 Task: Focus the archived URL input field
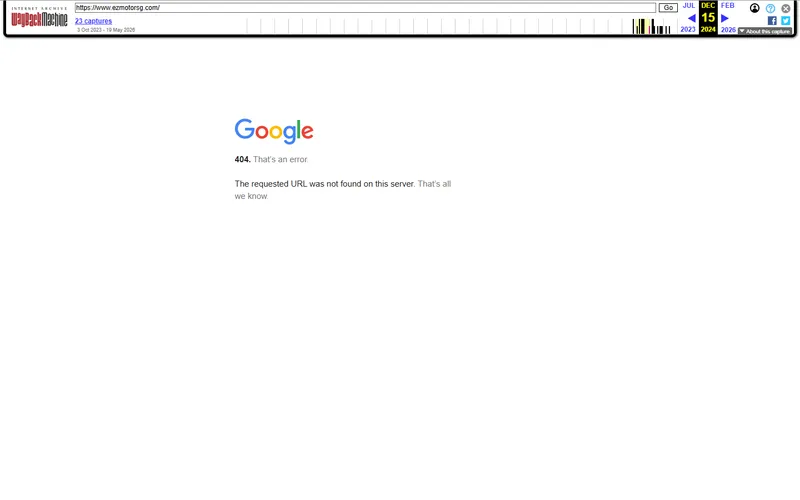[365, 8]
